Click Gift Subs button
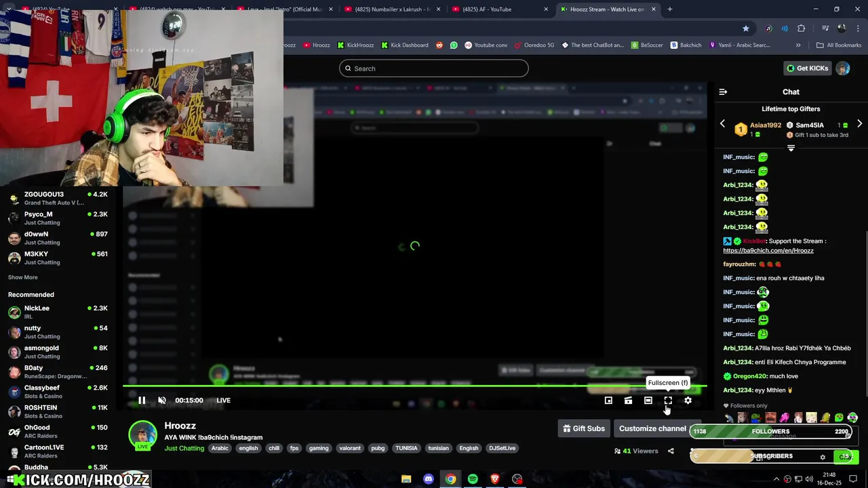The height and width of the screenshot is (488, 868). (x=584, y=428)
